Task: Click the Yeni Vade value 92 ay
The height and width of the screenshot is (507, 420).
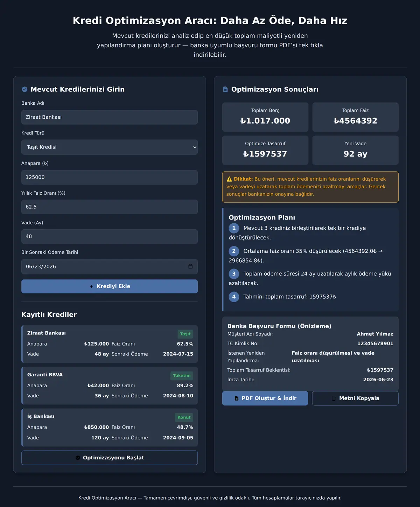Action: click(355, 154)
